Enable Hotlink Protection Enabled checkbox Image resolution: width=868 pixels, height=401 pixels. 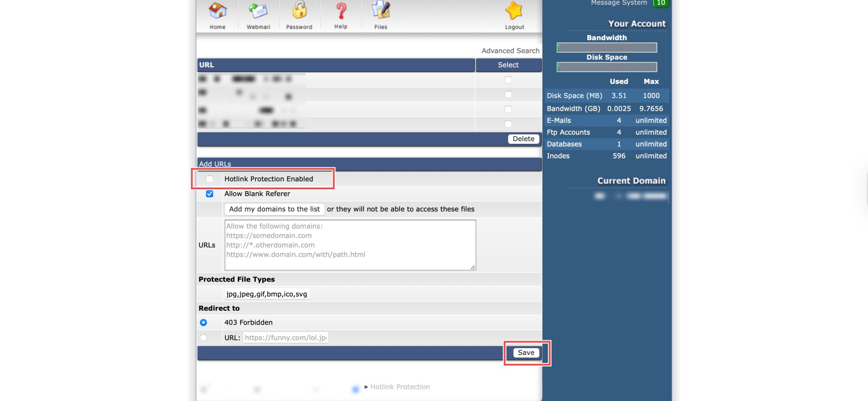(x=210, y=179)
